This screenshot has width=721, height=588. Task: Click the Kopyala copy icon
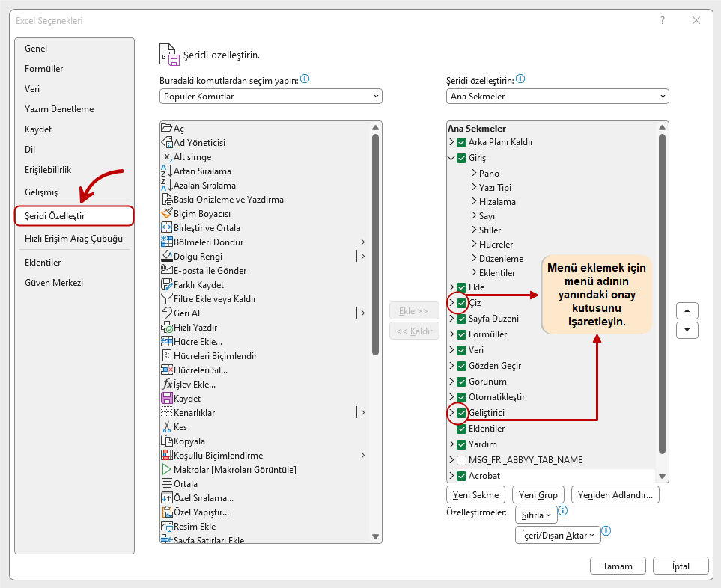coord(166,441)
